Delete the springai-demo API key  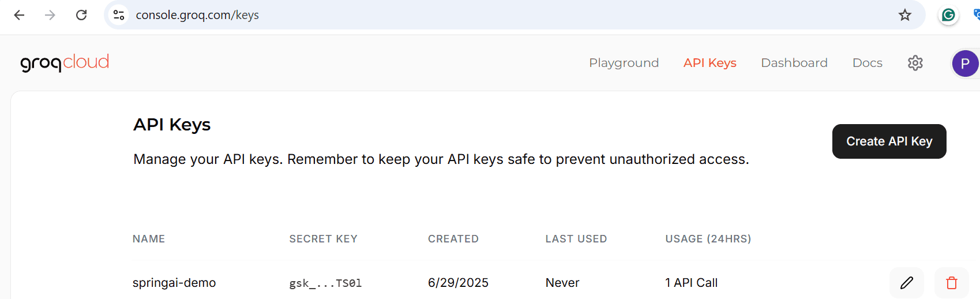tap(952, 283)
